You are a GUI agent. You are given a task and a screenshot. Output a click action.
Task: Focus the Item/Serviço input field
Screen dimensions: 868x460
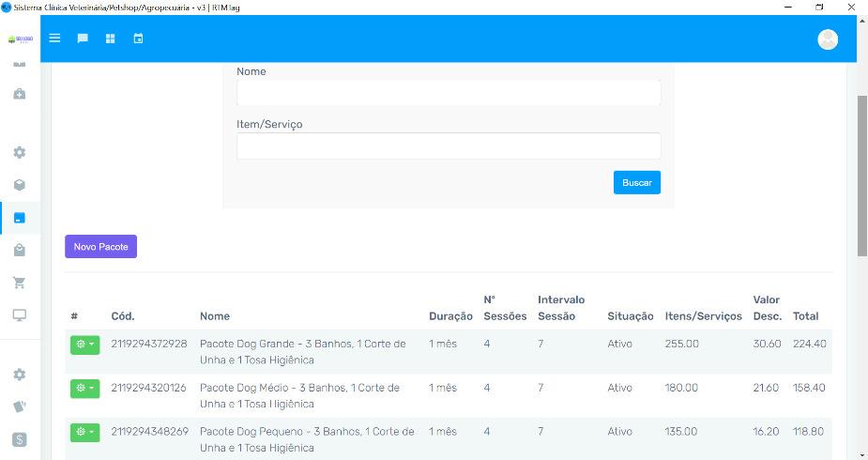point(449,146)
